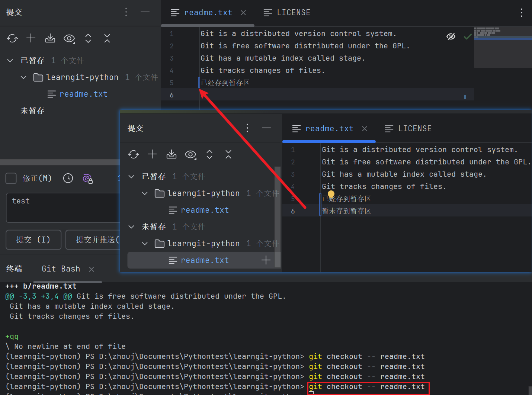This screenshot has height=395, width=532.
Task: Click line 6 暂未存到暂存区 in front editor
Action: (x=347, y=211)
